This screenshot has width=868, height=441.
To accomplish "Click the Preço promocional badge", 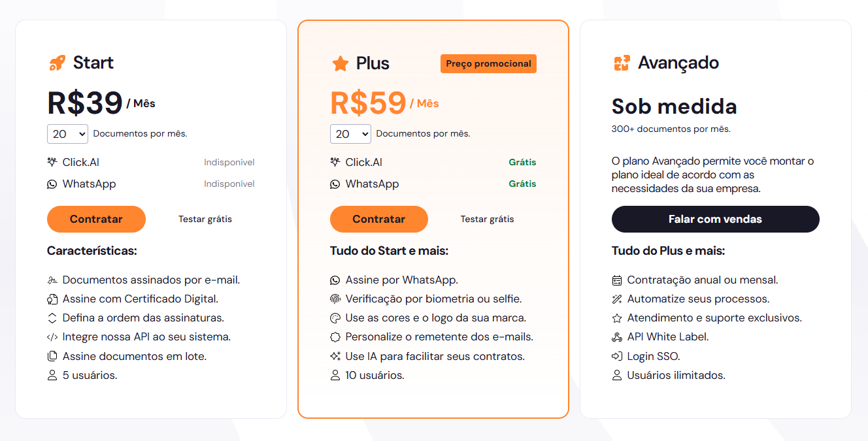I will coord(489,63).
